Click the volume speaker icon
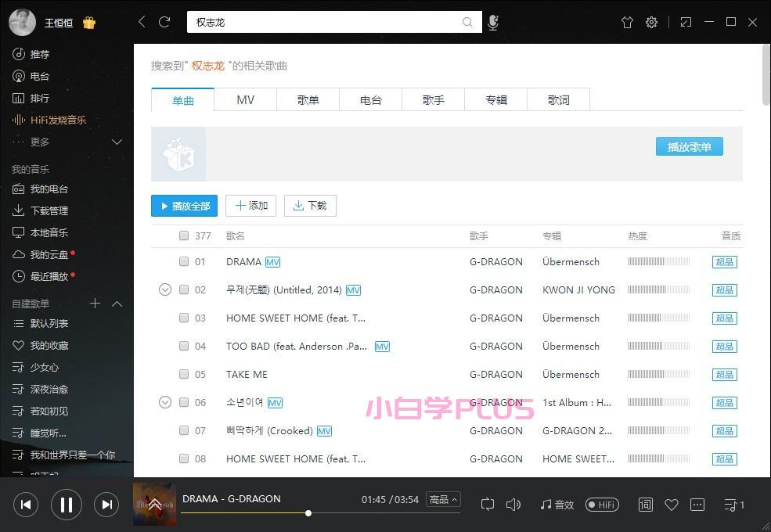Viewport: 771px width, 532px height. coord(513,505)
